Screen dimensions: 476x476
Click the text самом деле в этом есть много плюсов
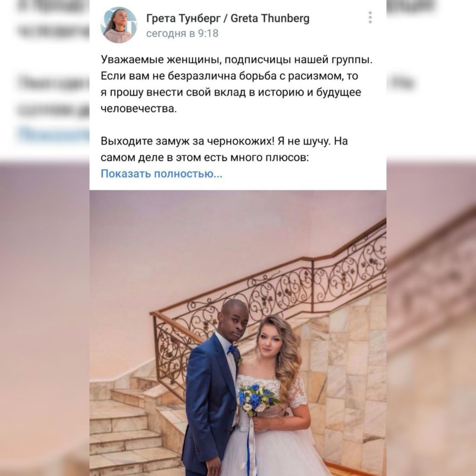click(x=205, y=158)
